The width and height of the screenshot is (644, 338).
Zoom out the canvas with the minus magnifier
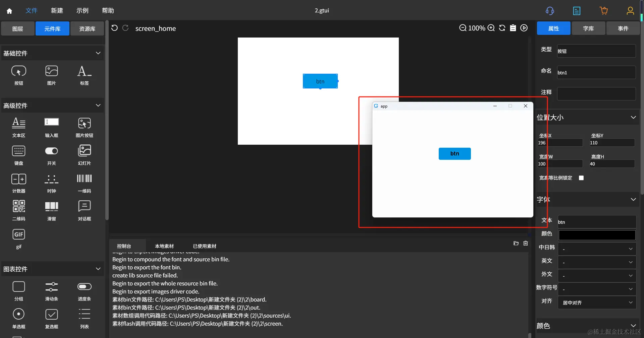pyautogui.click(x=463, y=28)
